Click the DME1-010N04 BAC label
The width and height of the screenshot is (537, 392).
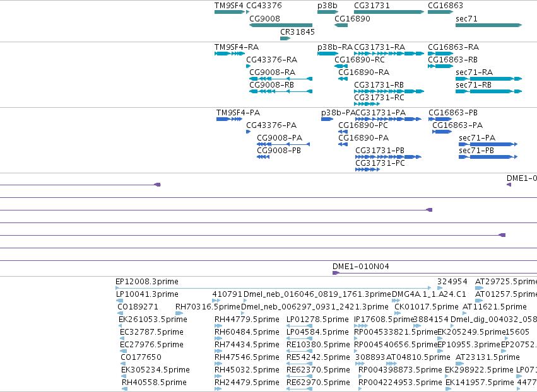(x=360, y=267)
